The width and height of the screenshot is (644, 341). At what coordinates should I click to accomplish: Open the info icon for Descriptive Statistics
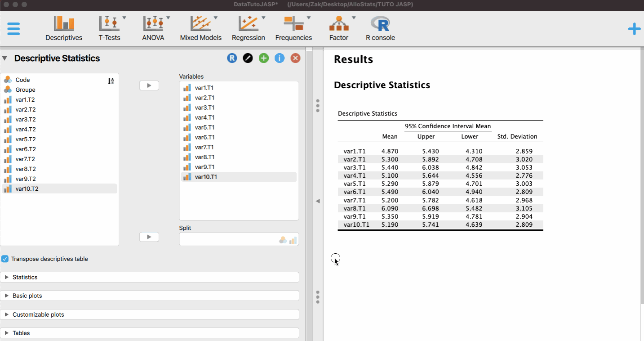click(279, 58)
